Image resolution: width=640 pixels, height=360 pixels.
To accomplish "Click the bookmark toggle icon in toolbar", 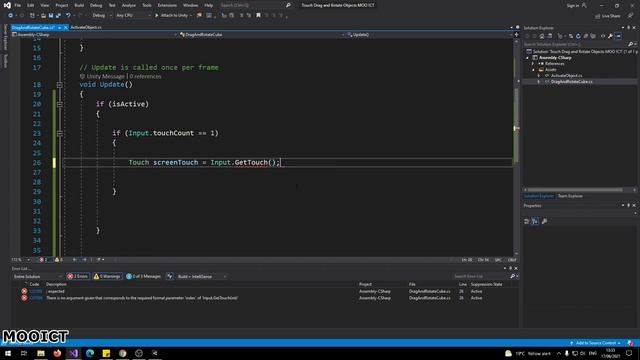I will click(258, 16).
